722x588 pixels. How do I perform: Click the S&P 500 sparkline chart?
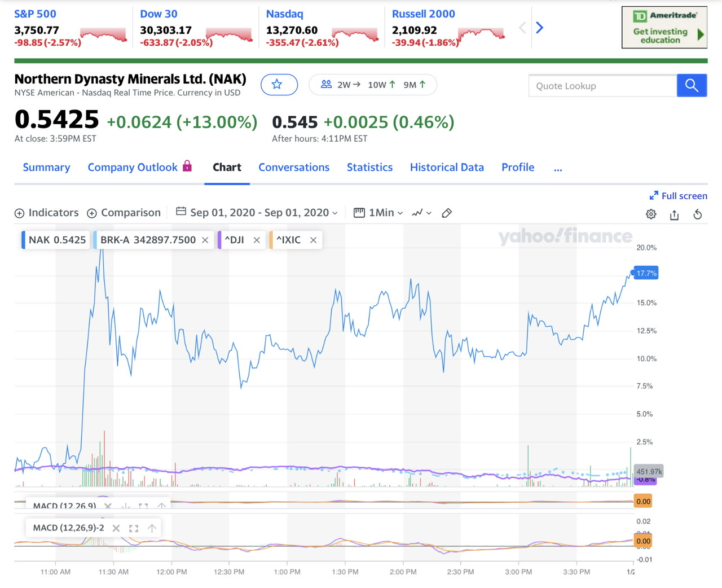pyautogui.click(x=104, y=34)
